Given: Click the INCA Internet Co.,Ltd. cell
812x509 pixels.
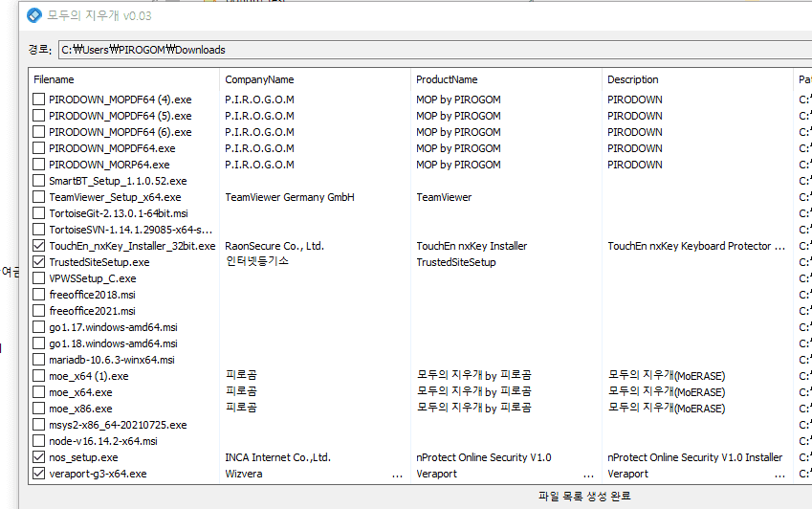Looking at the screenshot, I should click(x=277, y=457).
